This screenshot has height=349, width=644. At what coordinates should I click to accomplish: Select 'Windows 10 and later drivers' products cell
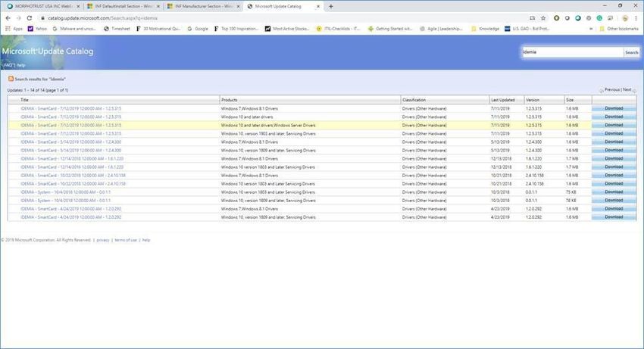247,117
